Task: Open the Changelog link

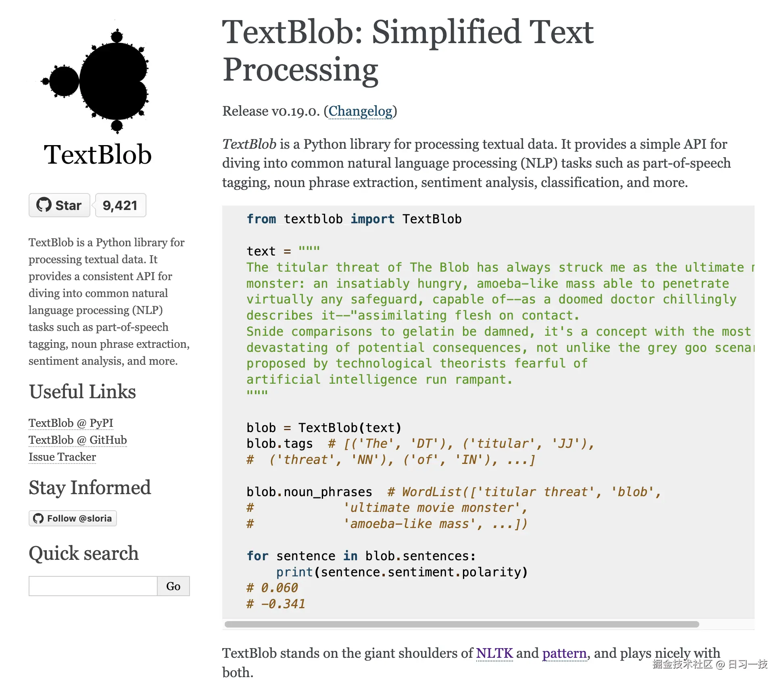Action: click(360, 111)
